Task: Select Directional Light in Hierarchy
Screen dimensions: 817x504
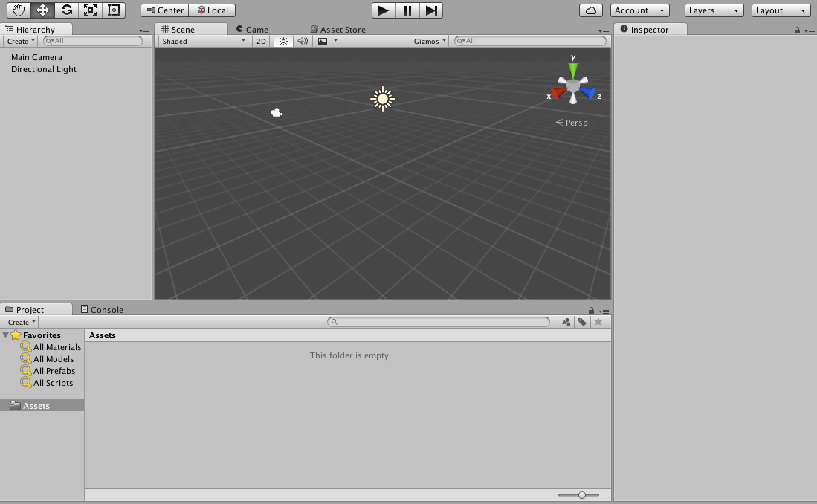Action: point(44,69)
